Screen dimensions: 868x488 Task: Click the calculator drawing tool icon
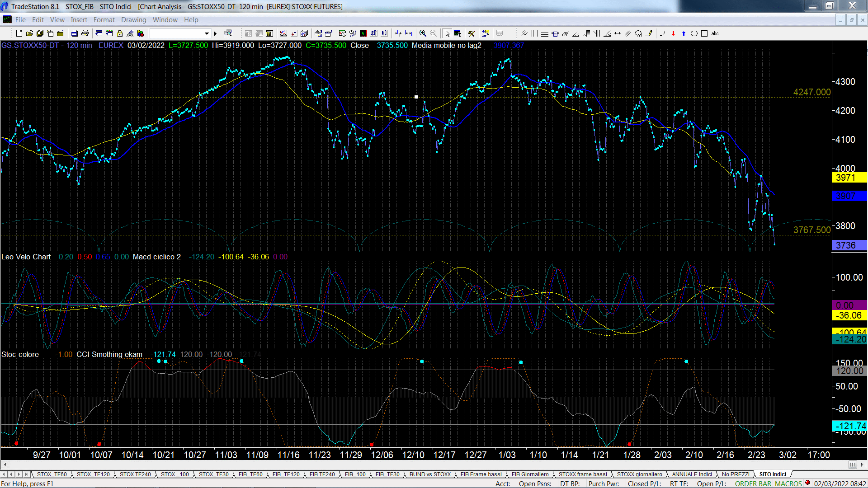[555, 33]
